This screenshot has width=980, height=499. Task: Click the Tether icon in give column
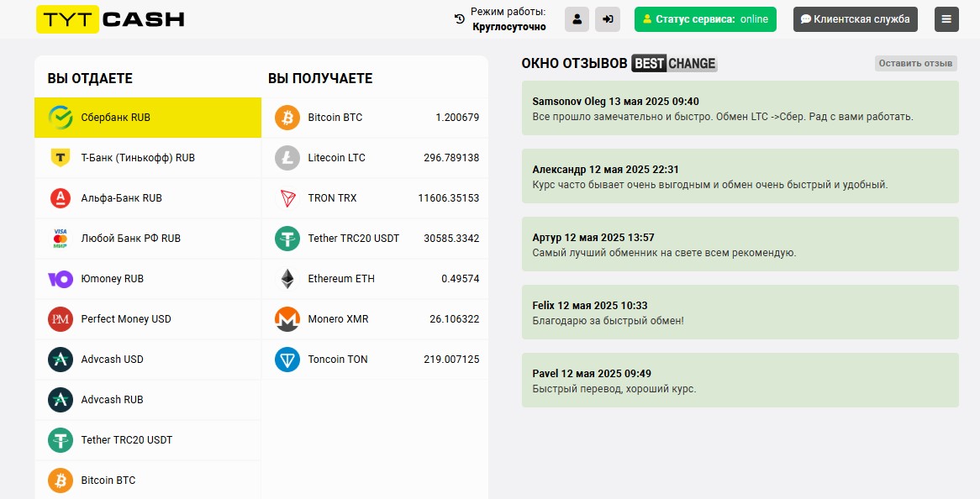pyautogui.click(x=61, y=439)
